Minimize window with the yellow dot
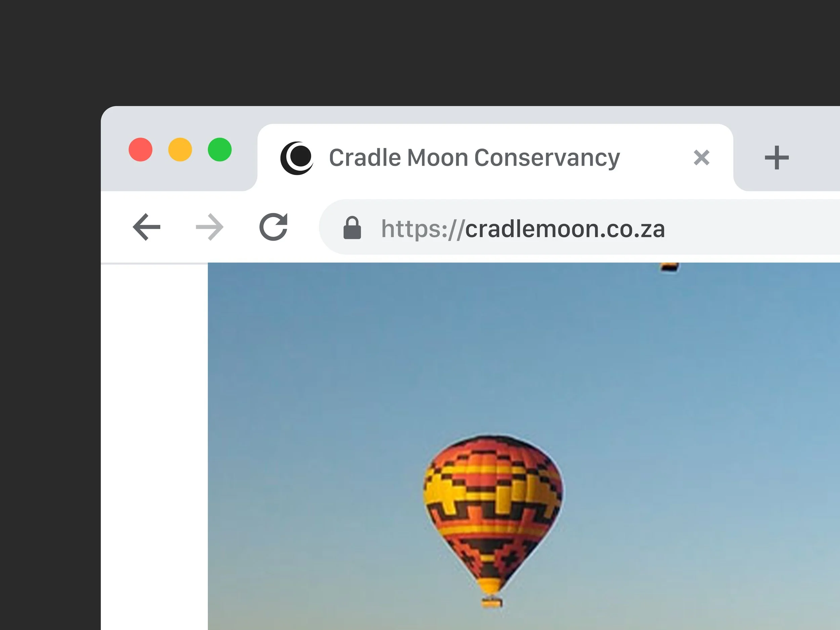The image size is (840, 630). click(180, 150)
